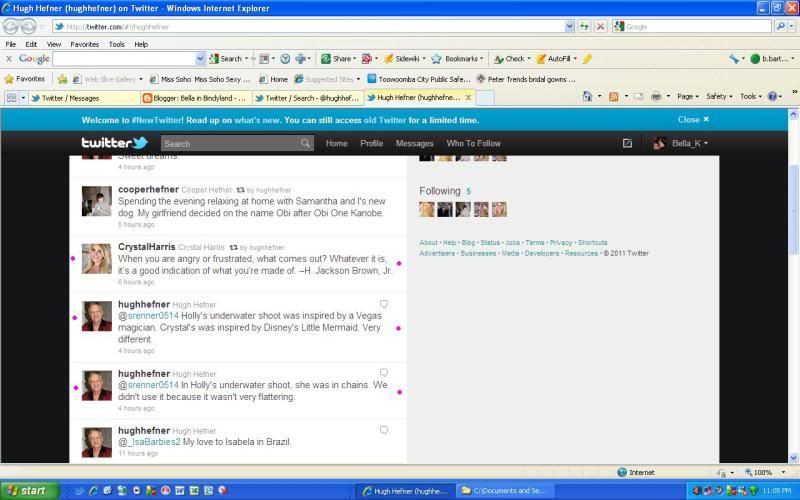
Task: Open a new blank browser tab
Action: [485, 98]
